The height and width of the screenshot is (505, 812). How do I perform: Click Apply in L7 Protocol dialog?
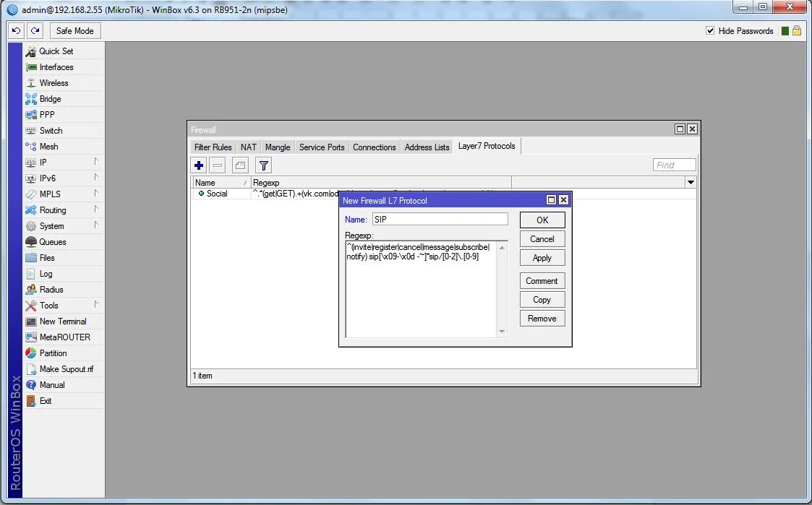(542, 258)
